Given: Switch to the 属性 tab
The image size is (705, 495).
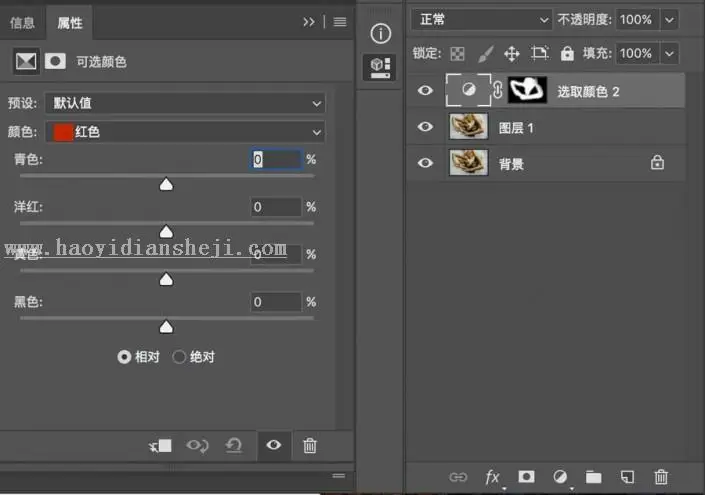Looking at the screenshot, I should click(x=70, y=23).
